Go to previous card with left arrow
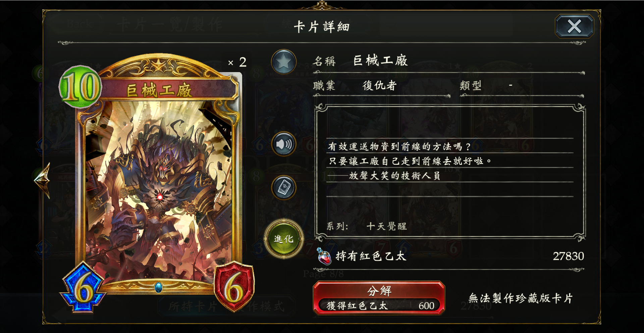 (x=43, y=180)
